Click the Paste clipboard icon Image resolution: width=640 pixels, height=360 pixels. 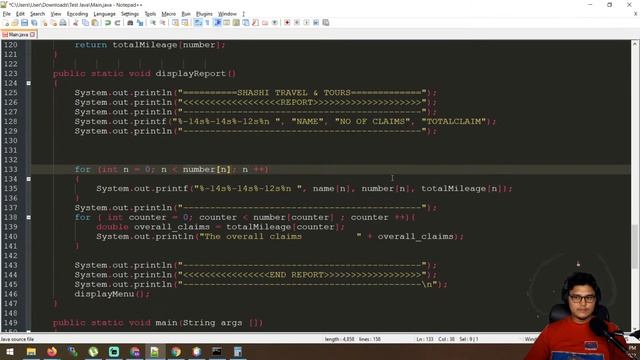point(95,22)
